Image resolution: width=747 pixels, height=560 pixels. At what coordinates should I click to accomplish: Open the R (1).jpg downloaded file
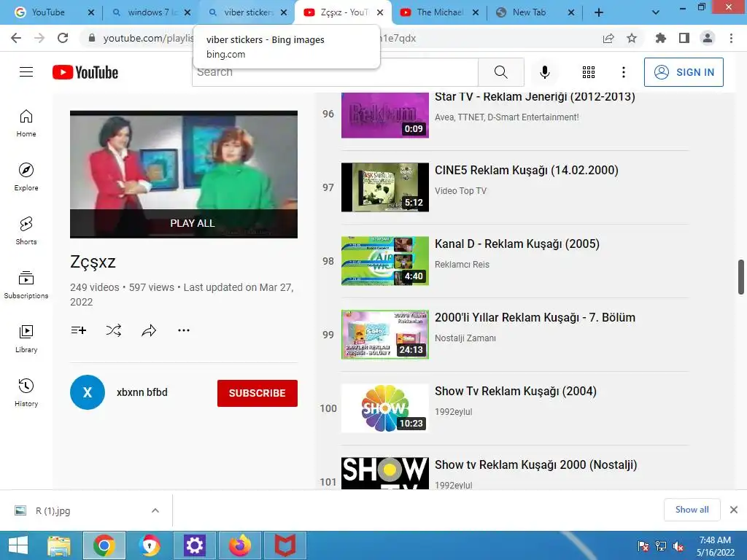[53, 511]
